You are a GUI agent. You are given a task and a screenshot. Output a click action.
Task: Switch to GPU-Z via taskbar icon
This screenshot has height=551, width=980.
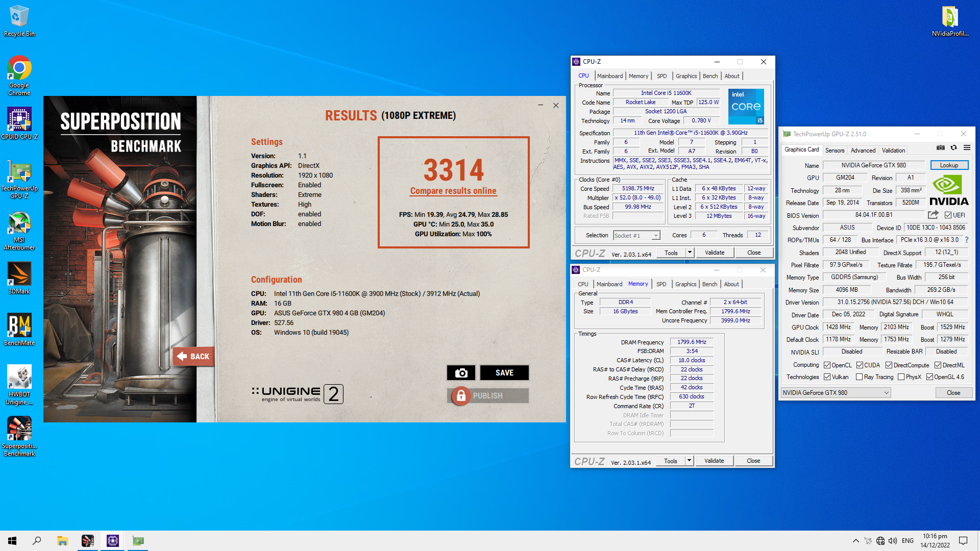tap(138, 541)
